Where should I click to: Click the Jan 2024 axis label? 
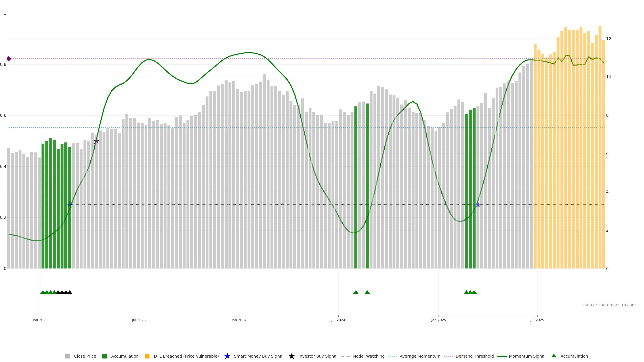coord(239,320)
